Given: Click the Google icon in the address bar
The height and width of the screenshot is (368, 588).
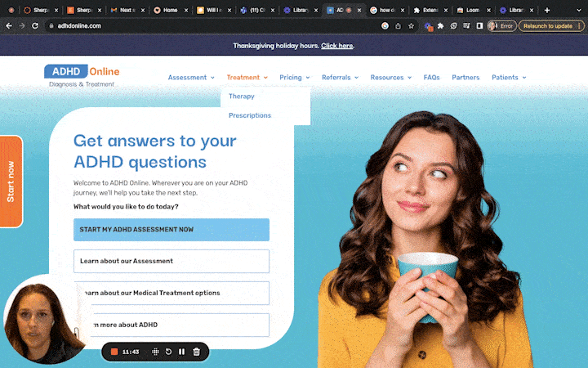Looking at the screenshot, I should pyautogui.click(x=385, y=26).
